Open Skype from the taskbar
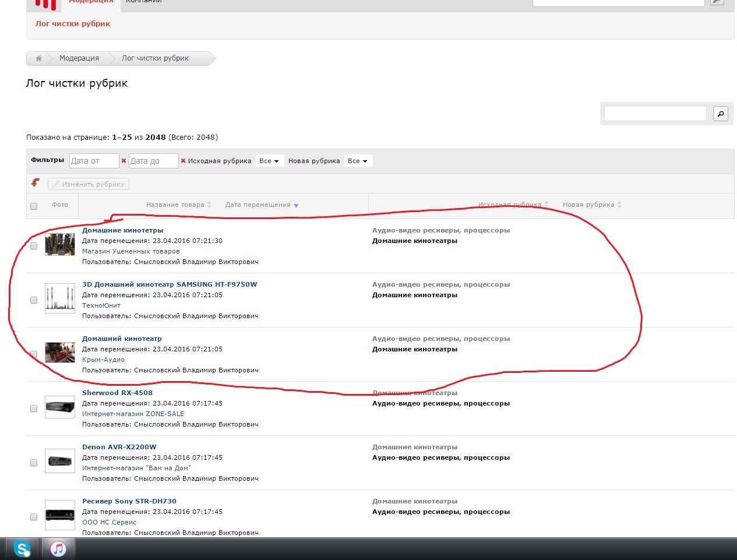Image resolution: width=737 pixels, height=560 pixels. [22, 549]
